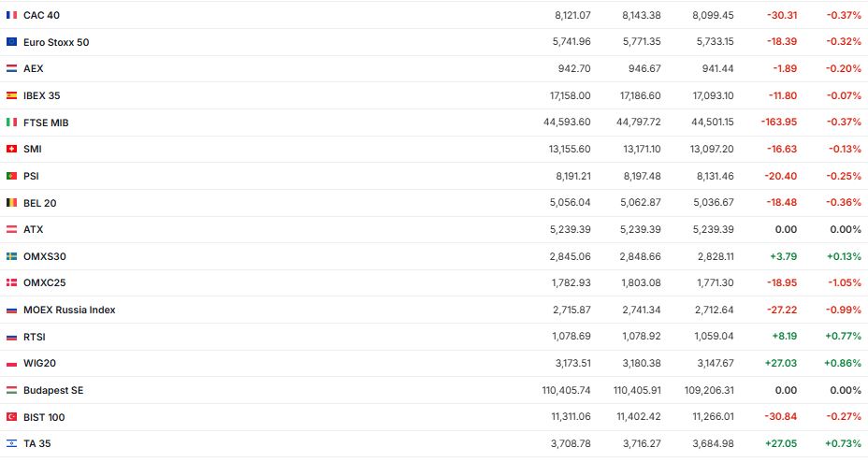
Task: Click the Spanish flag icon for IBEX 35
Action: [x=11, y=95]
